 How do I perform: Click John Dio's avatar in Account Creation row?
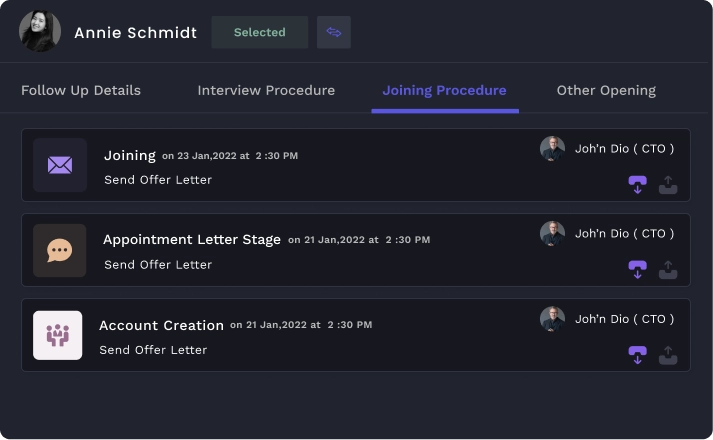[552, 319]
